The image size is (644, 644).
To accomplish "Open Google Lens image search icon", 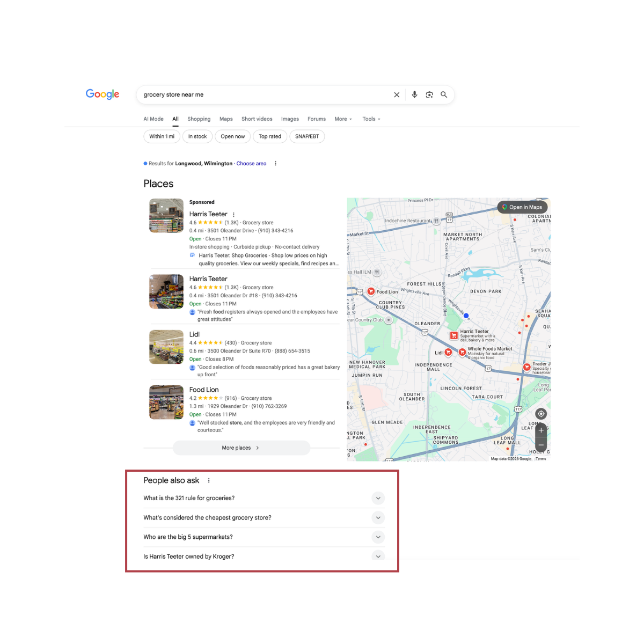I will pos(429,94).
